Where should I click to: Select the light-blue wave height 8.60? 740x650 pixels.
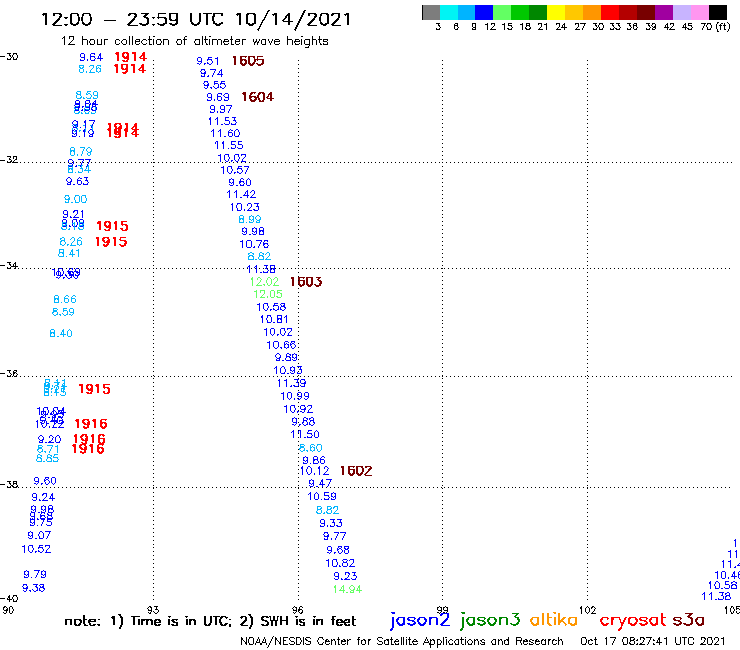coord(311,448)
